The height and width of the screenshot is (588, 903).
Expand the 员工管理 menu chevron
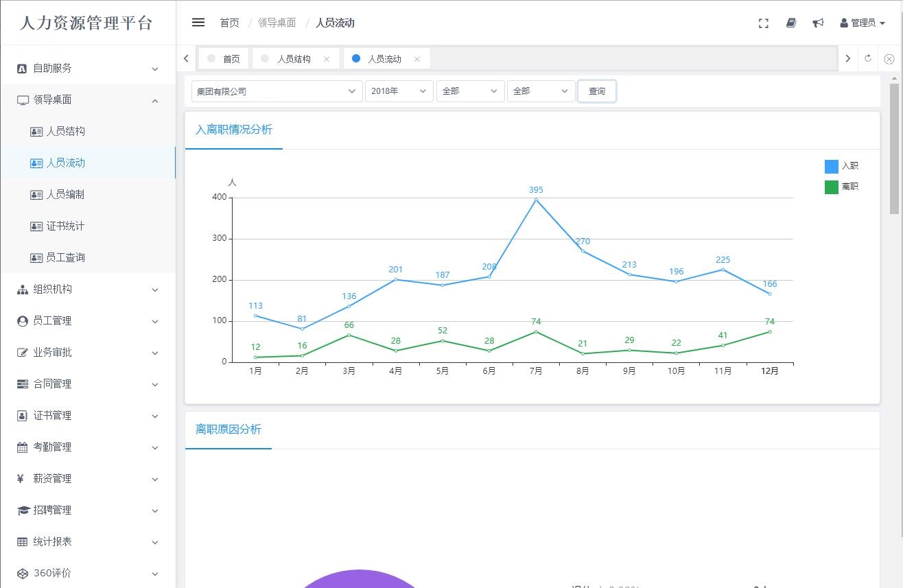click(x=155, y=321)
